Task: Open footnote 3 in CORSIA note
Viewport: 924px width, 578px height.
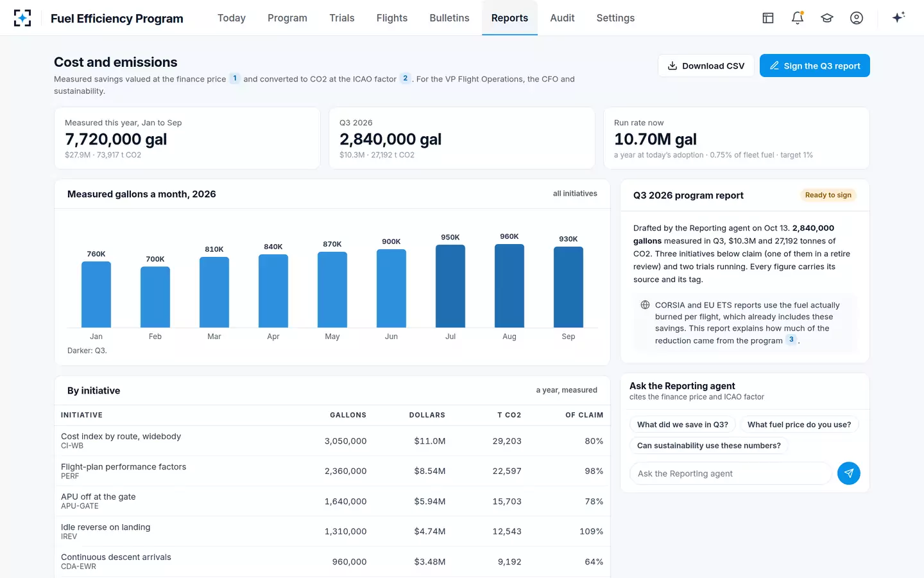Action: 791,340
